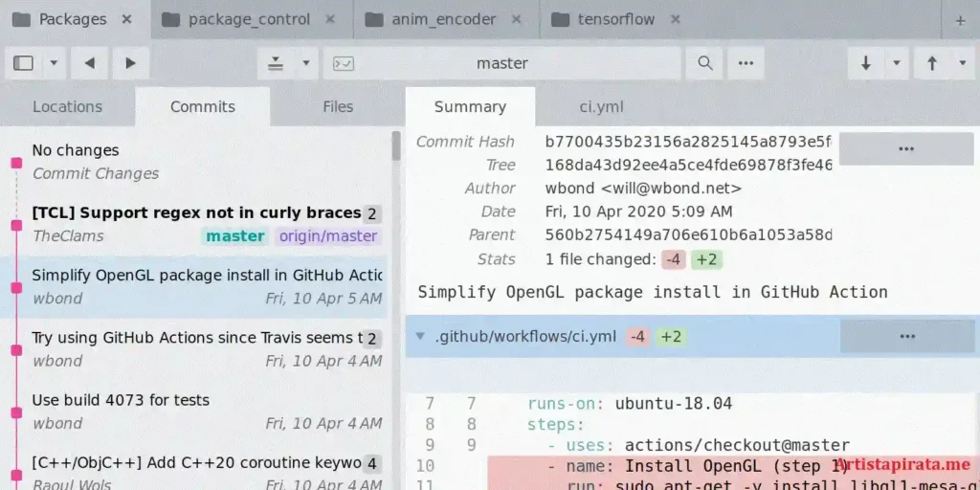980x490 pixels.
Task: Open the command palette icon beside master
Action: click(343, 63)
